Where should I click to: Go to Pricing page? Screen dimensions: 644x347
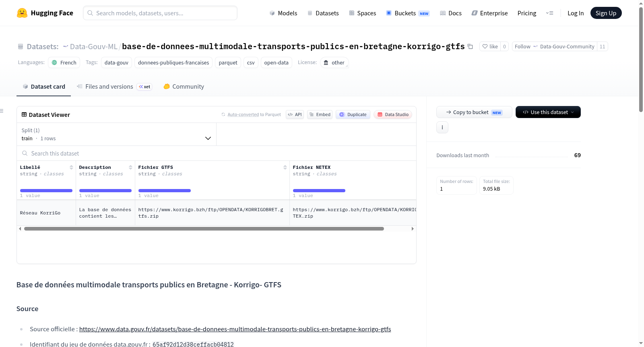pos(527,13)
